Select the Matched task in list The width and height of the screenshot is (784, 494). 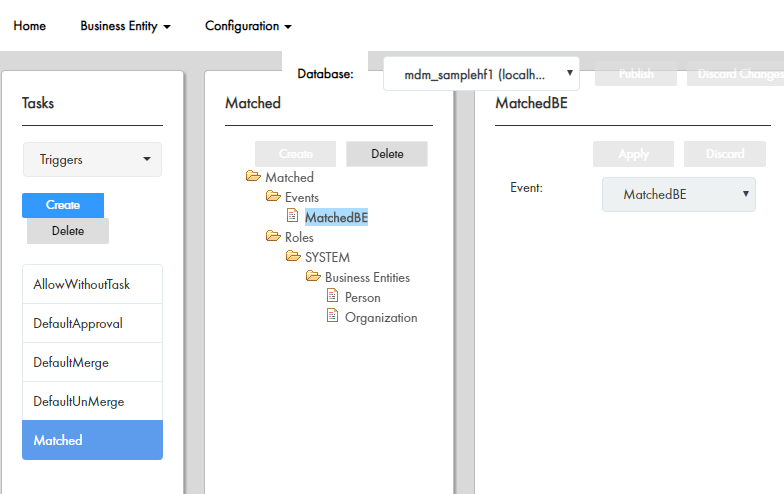point(92,440)
